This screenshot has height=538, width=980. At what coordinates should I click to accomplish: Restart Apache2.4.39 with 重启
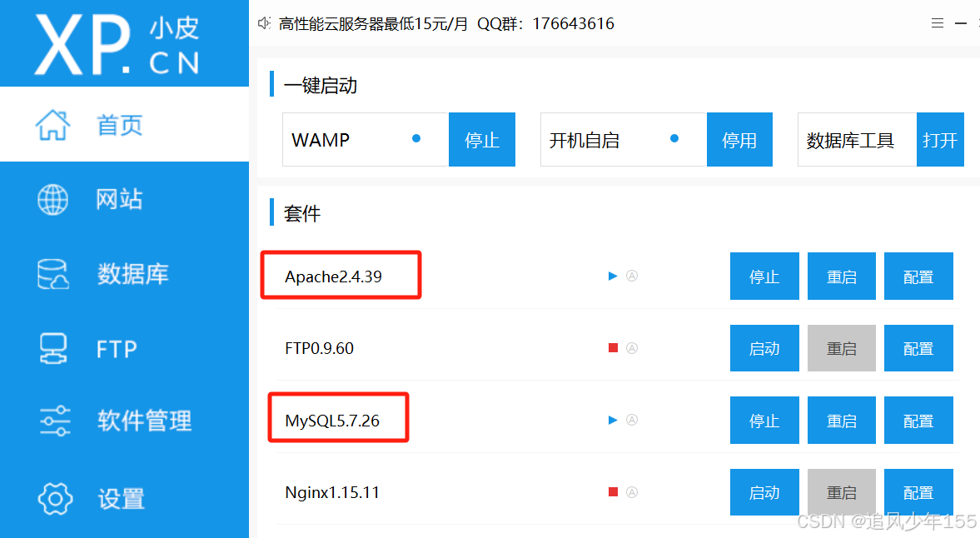pyautogui.click(x=841, y=276)
